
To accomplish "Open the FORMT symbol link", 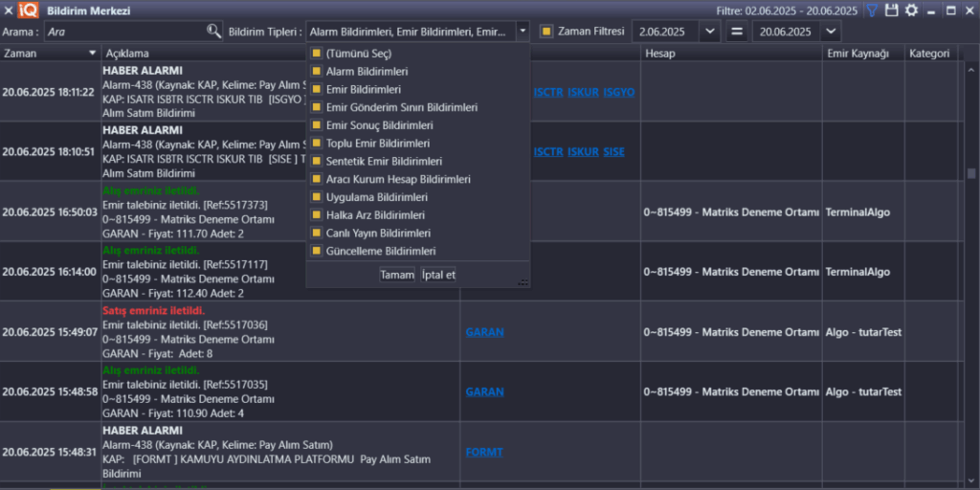I will pyautogui.click(x=483, y=452).
